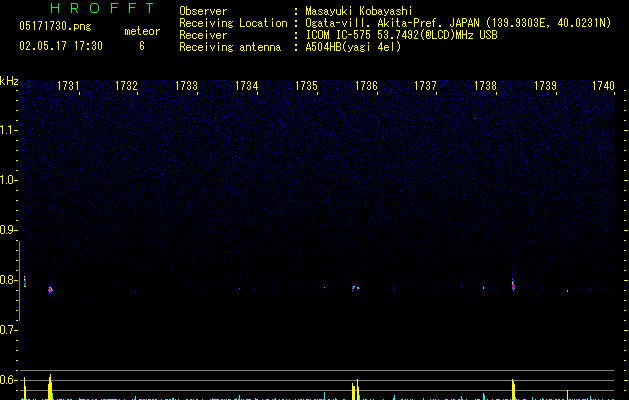Click the 0.9 kHz frequency label
This screenshot has height=400, width=629.
click(x=8, y=230)
